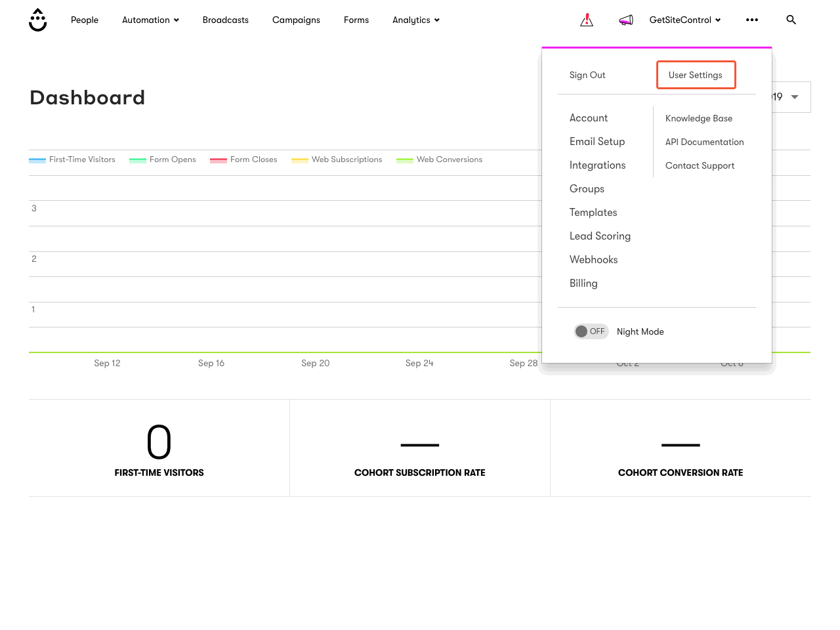Click the Sign Out link
This screenshot has width=840, height=630.
(x=587, y=75)
